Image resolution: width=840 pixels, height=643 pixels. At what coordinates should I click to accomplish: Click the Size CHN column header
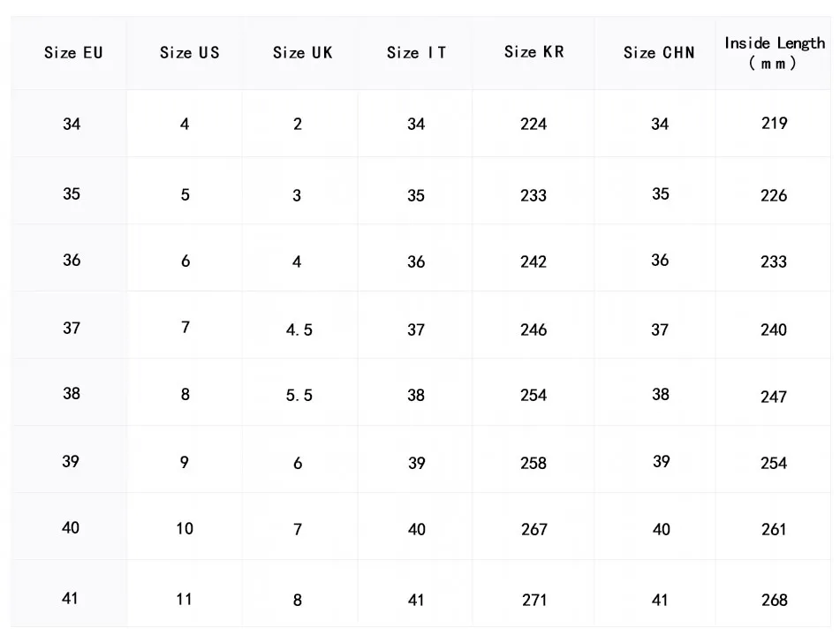tap(659, 53)
